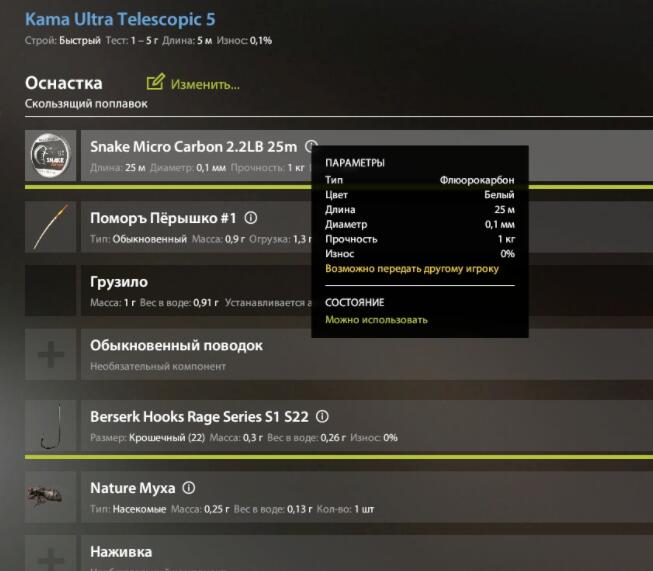653x571 pixels.
Task: Select the Поморъ float thumbnail
Action: pyautogui.click(x=50, y=227)
